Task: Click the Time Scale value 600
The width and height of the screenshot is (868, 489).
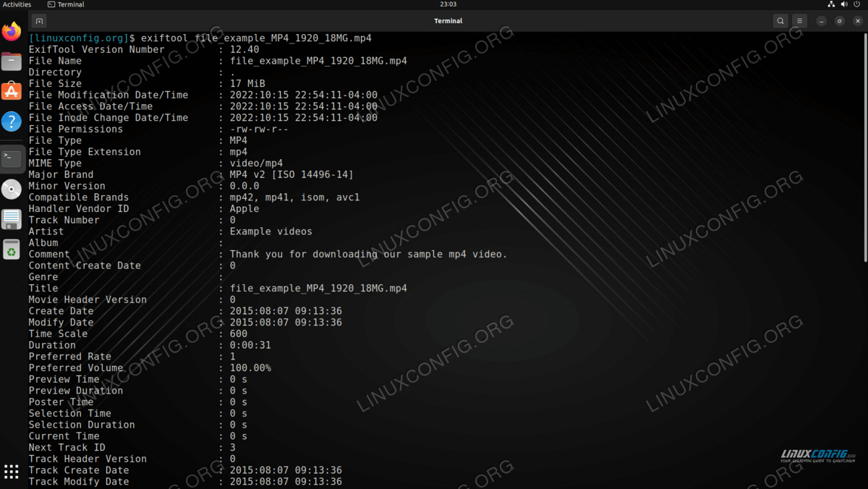Action: [239, 333]
